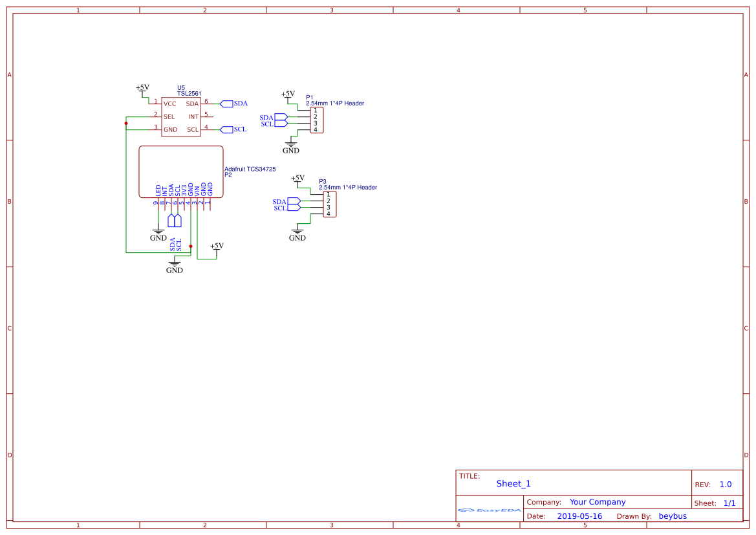Click the sheet number "1/1"
756x535 pixels.
point(729,503)
